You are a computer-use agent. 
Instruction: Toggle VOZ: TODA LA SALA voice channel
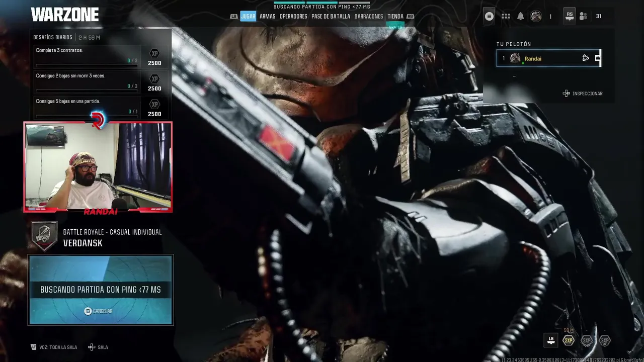[x=58, y=347]
